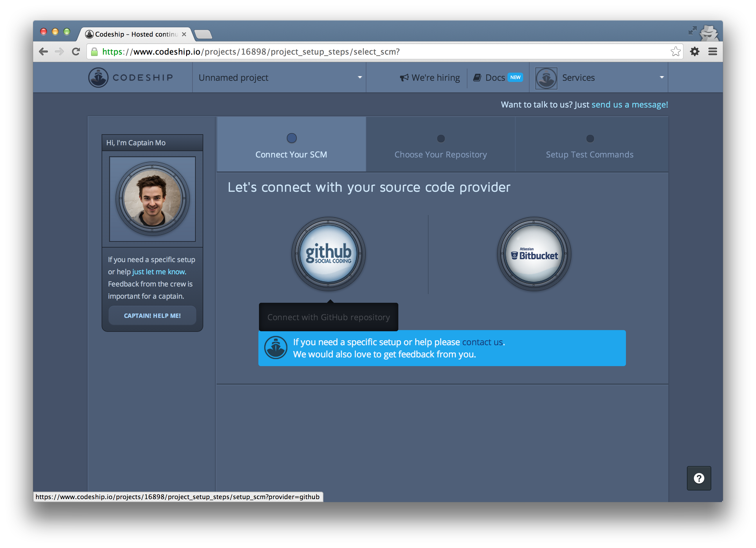This screenshot has height=548, width=756.
Task: Click the bookmark star icon in address bar
Action: pos(675,51)
